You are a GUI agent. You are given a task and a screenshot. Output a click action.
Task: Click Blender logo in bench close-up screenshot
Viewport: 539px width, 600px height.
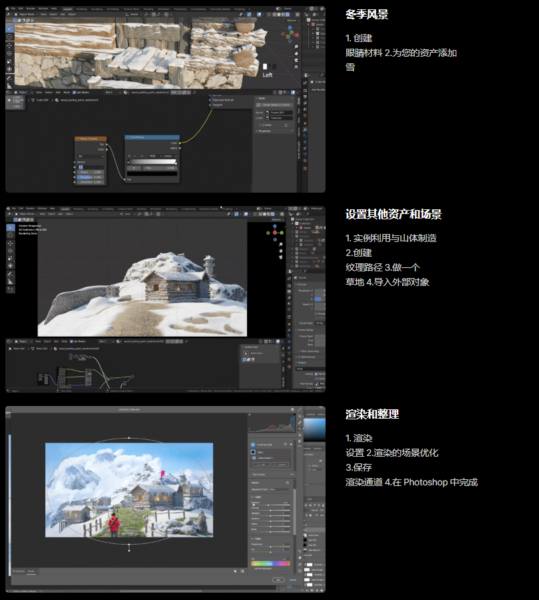pyautogui.click(x=8, y=8)
